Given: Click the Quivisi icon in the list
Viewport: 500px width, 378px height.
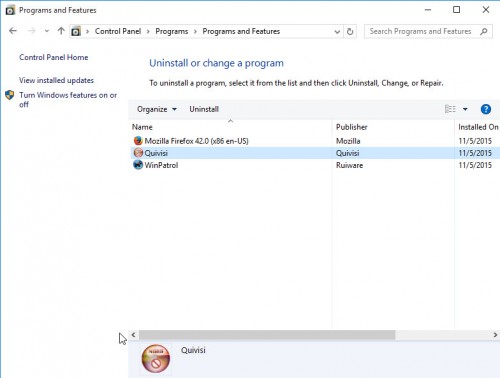Looking at the screenshot, I should (138, 153).
